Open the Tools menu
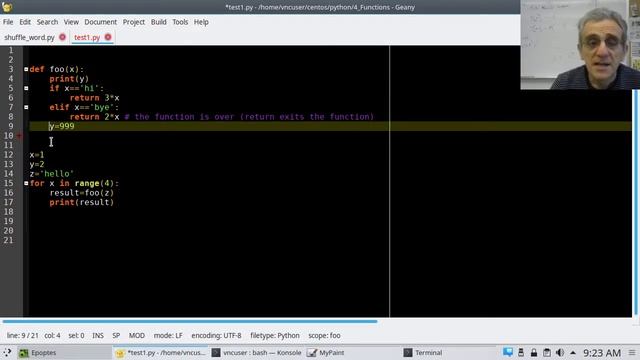The width and height of the screenshot is (640, 360). (x=180, y=22)
